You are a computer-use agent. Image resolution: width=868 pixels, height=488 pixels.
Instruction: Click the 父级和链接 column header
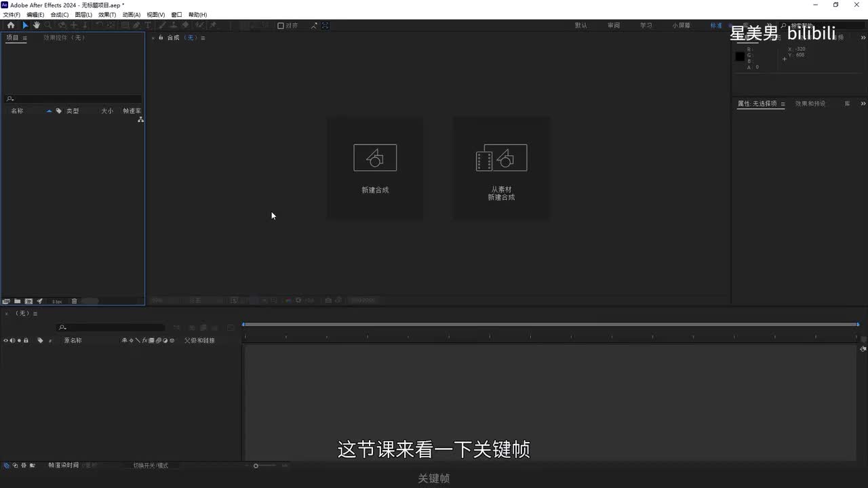pos(199,340)
